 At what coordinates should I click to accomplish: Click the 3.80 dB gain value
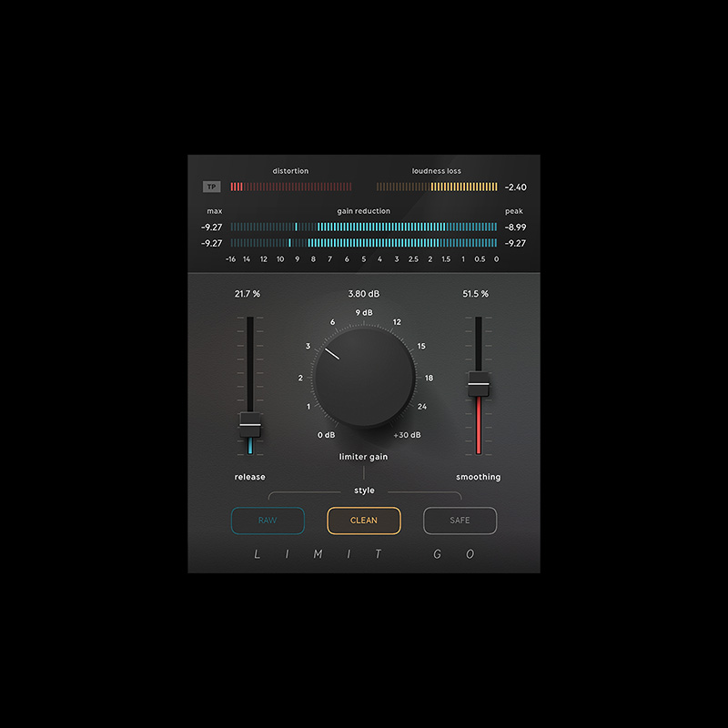coord(364,294)
